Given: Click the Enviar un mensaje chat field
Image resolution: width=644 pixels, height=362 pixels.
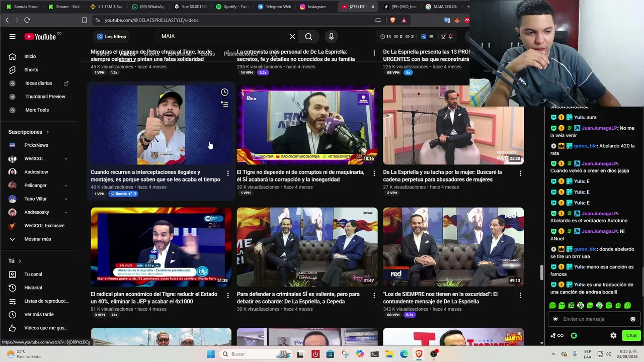Looking at the screenshot, I should (594, 319).
